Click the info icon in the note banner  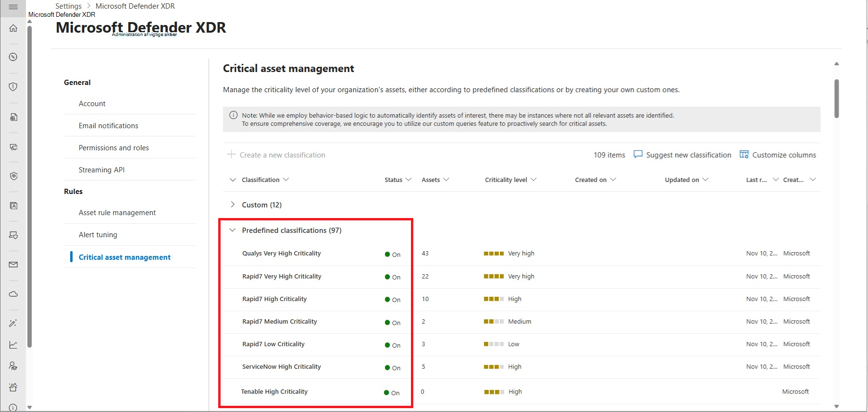[x=234, y=115]
